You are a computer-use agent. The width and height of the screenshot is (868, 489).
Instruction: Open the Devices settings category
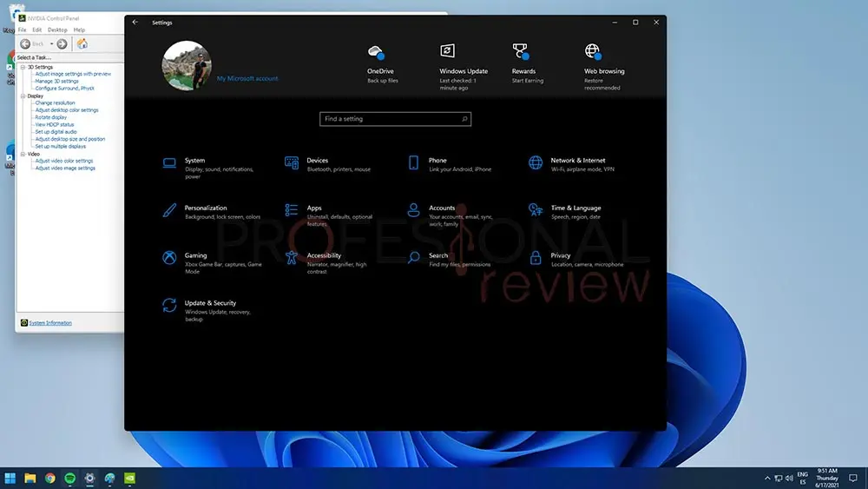pos(328,164)
